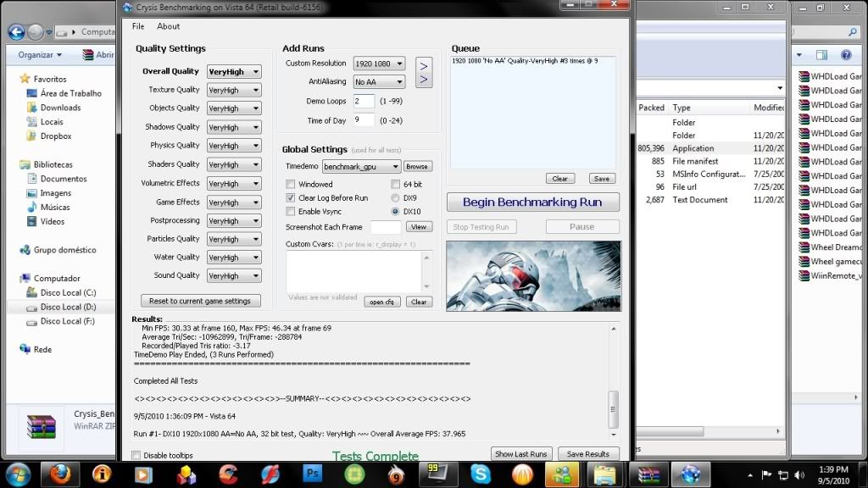Expand the Physics Quality dropdown
Image resolution: width=868 pixels, height=488 pixels.
tap(234, 146)
